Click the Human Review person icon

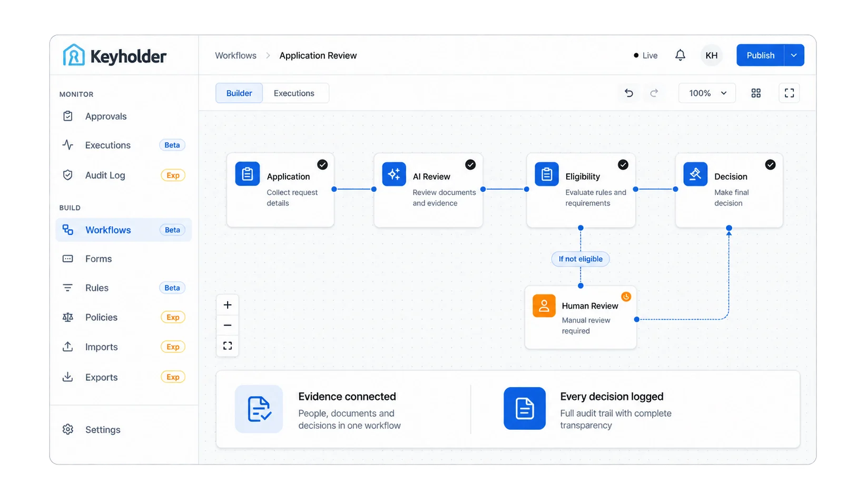pos(544,305)
